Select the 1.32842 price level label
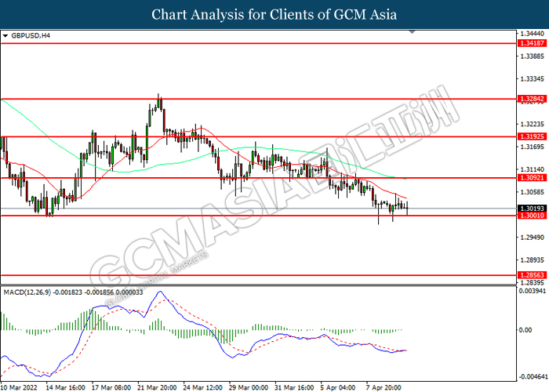Screen dimensions: 549x392 click(x=532, y=99)
